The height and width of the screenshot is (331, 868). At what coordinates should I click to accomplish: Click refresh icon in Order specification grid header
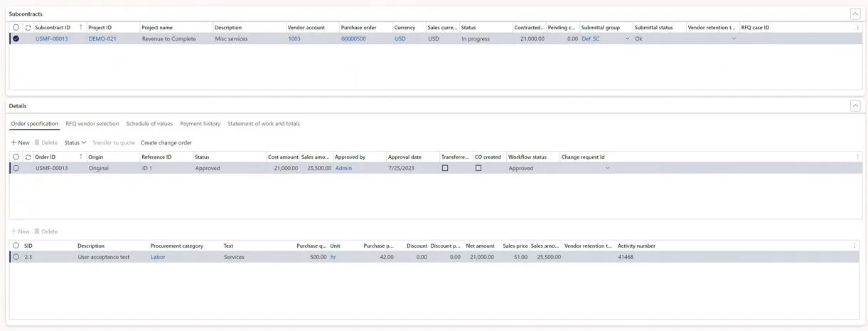tap(28, 157)
